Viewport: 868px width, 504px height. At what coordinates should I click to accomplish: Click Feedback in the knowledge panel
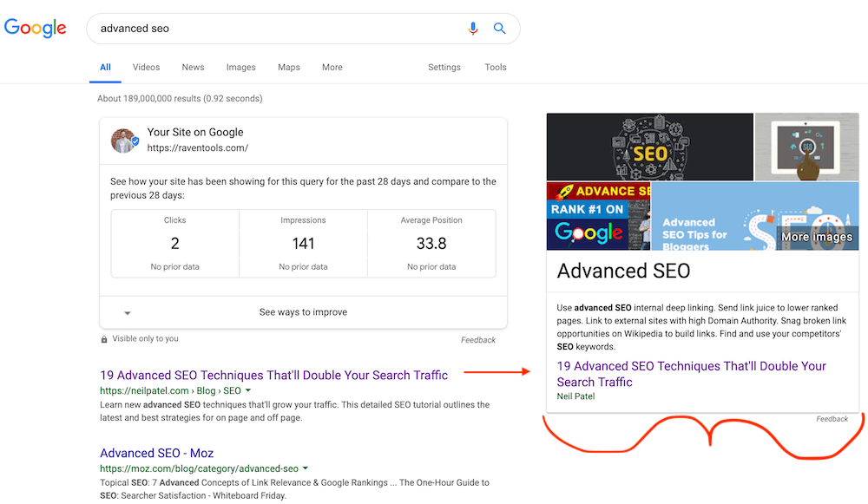[832, 419]
